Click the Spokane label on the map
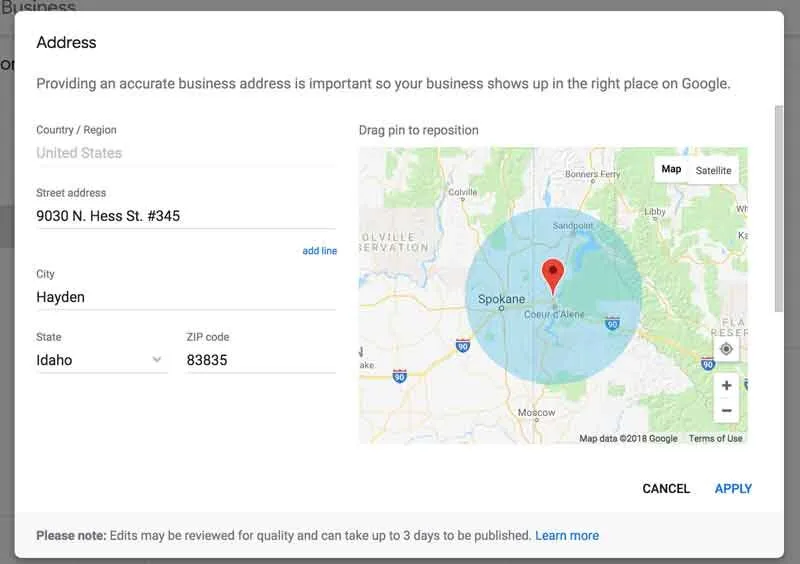 click(501, 299)
